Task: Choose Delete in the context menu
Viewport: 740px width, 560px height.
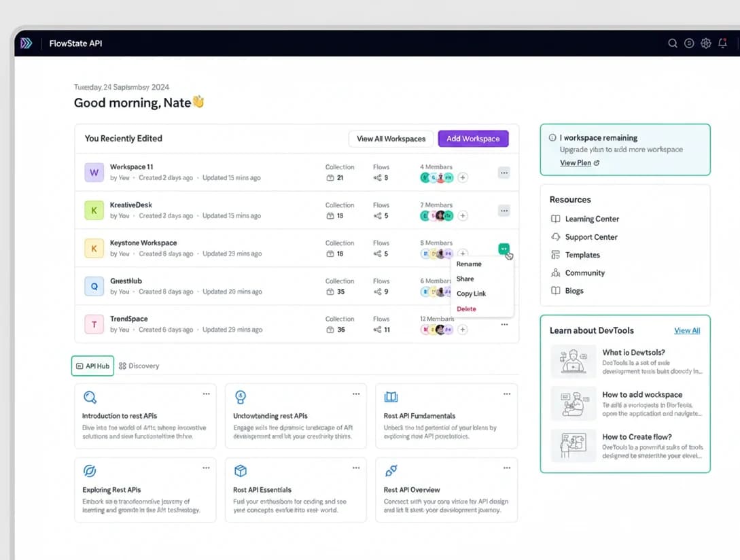Action: 466,309
